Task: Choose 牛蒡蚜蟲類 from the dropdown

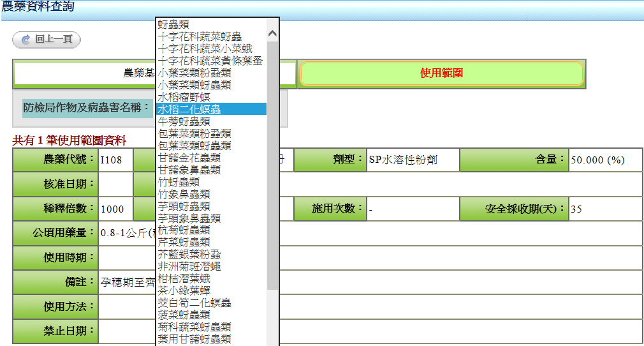Action: (x=184, y=121)
